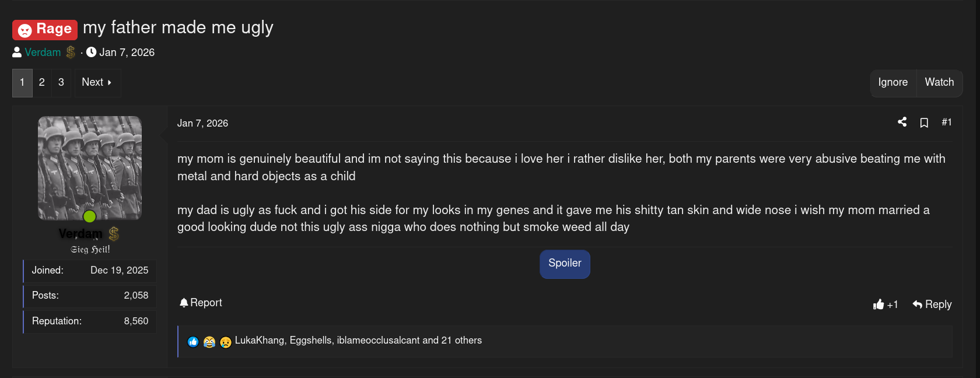The image size is (980, 378).
Task: Open LukaKhang's profile from the reactions list
Action: tap(259, 340)
